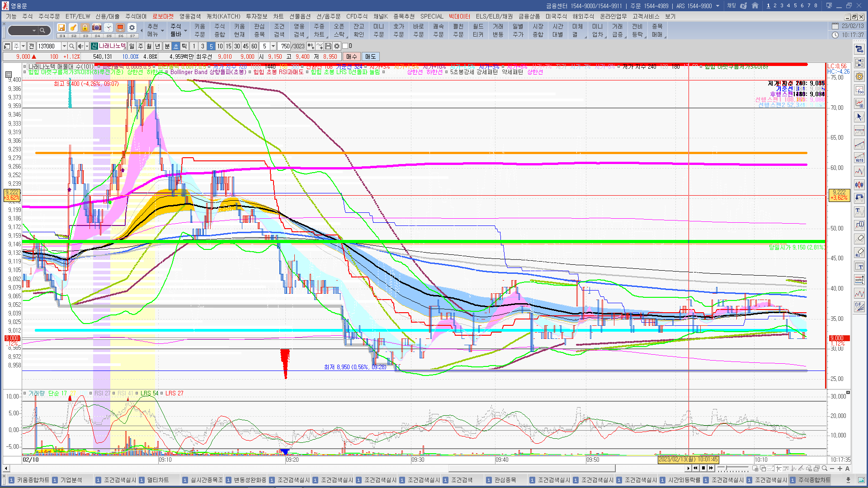Click the floppy-disk save icon (S1)
This screenshot has height=488, width=868.
61,28
